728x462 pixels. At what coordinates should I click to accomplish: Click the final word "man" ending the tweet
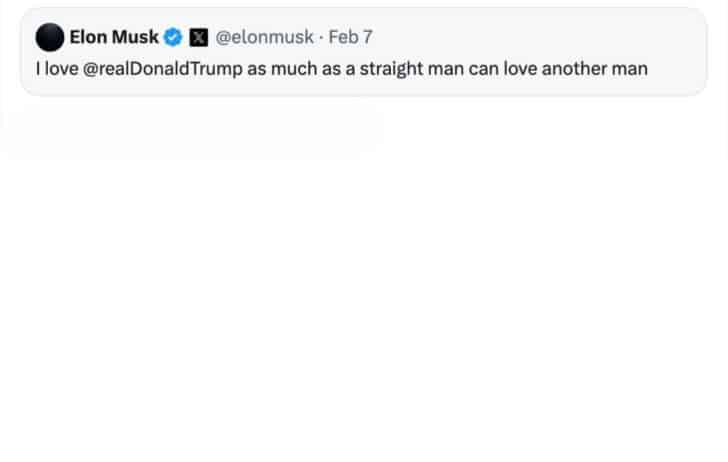point(630,69)
